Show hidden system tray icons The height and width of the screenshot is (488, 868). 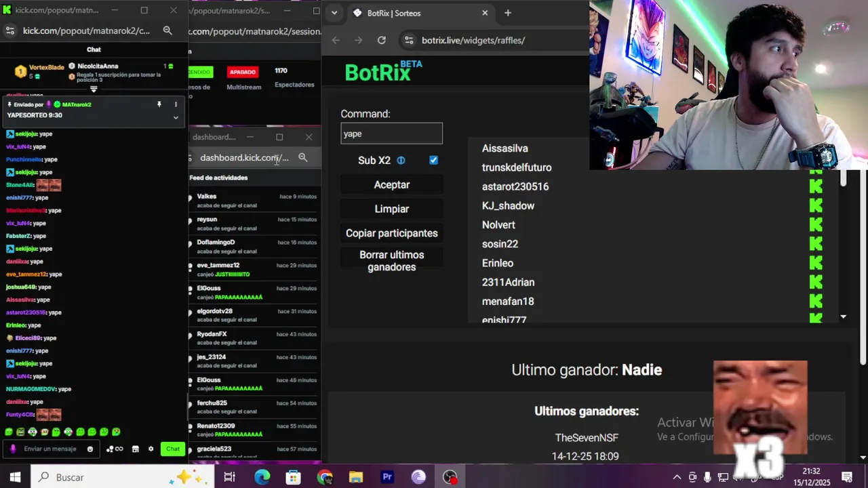[x=677, y=477]
